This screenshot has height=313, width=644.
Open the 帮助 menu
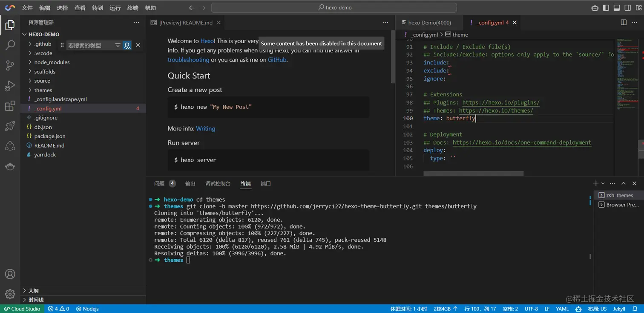point(150,8)
